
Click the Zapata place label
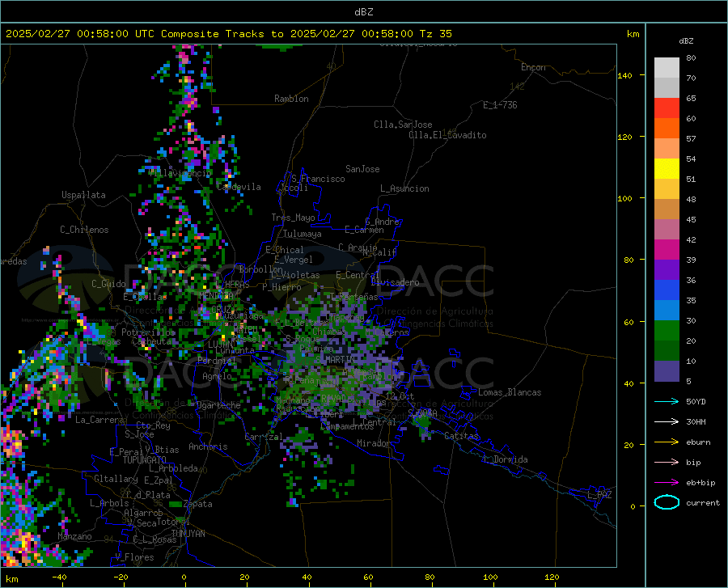pyautogui.click(x=198, y=504)
